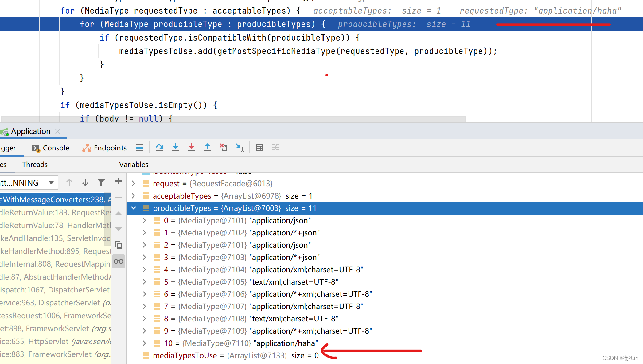The height and width of the screenshot is (364, 643).
Task: Close the Application tool window tab
Action: click(57, 131)
